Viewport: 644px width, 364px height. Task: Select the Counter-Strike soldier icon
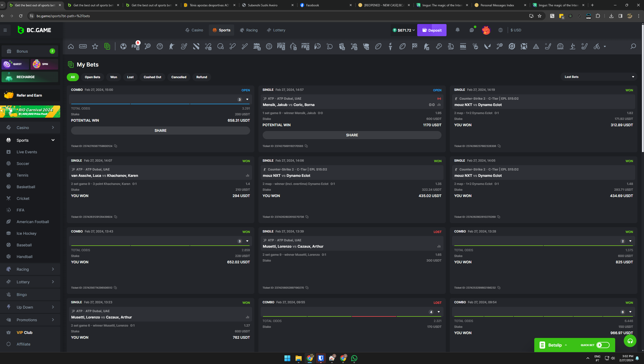click(172, 46)
